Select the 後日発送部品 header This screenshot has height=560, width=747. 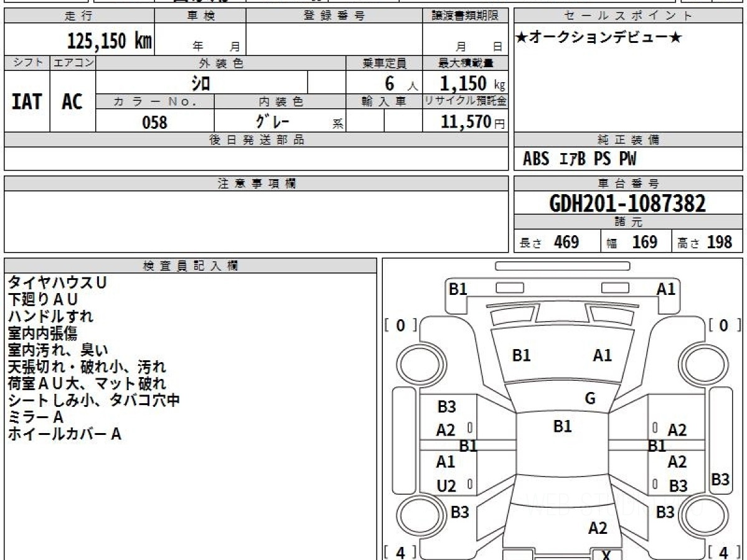pos(256,140)
